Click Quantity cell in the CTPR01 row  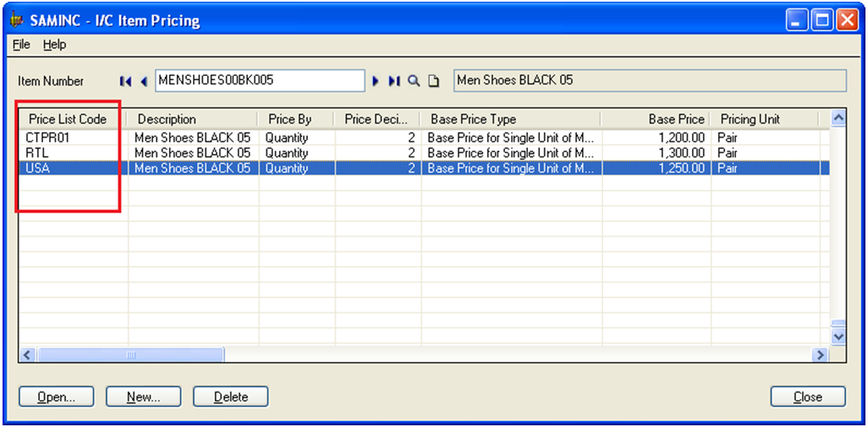[297, 137]
